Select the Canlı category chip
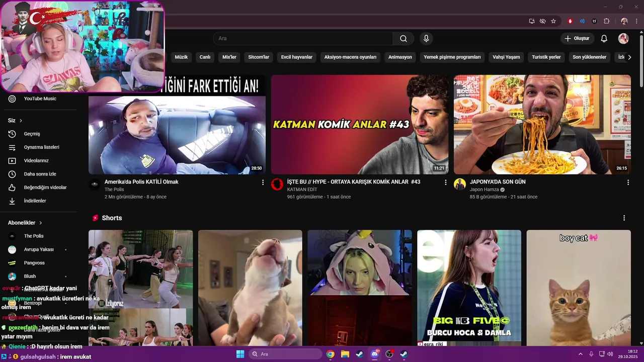The height and width of the screenshot is (362, 644). [x=205, y=57]
